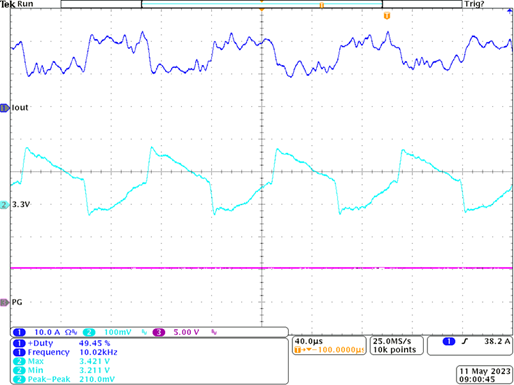Select the orange trigger position marker T
514x385 pixels.
[387, 16]
